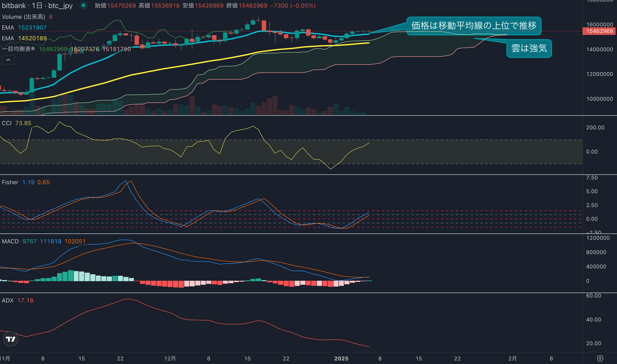
Task: Click the TradingView logo icon
Action: [10, 339]
